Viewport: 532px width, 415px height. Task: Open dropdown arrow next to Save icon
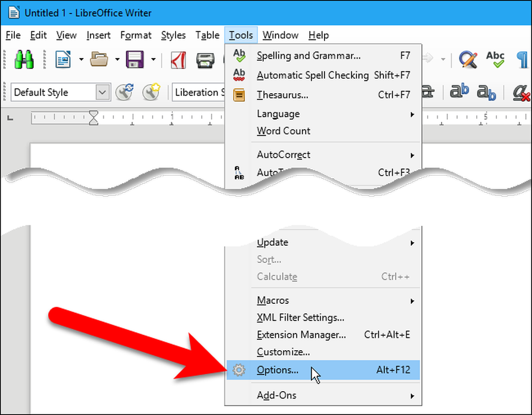click(x=153, y=60)
